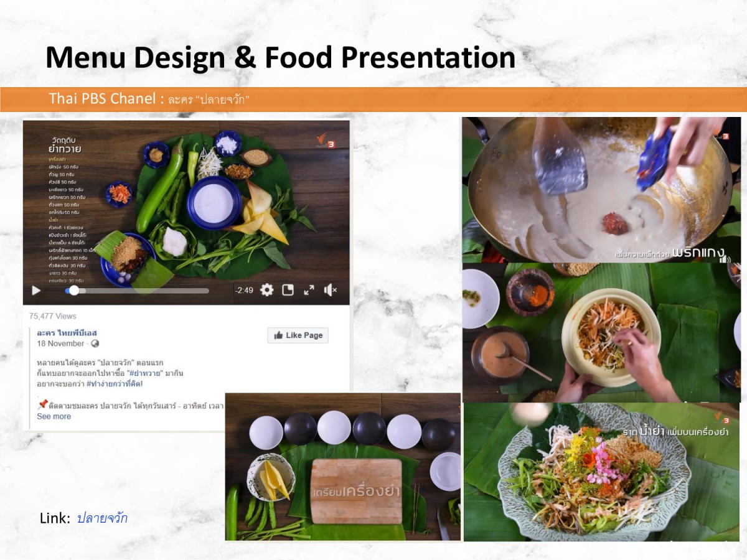Click the Menu Design & Food Presentation title
The width and height of the screenshot is (747, 560).
click(280, 57)
